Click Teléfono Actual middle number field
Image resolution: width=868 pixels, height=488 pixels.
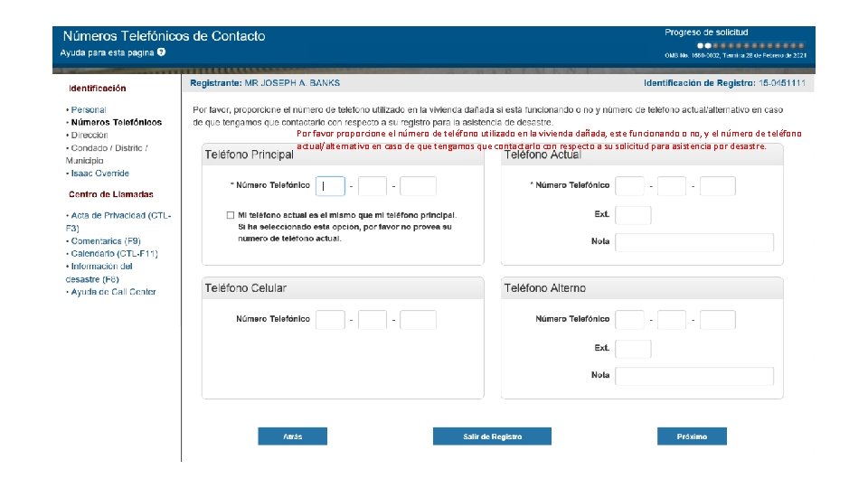point(672,186)
